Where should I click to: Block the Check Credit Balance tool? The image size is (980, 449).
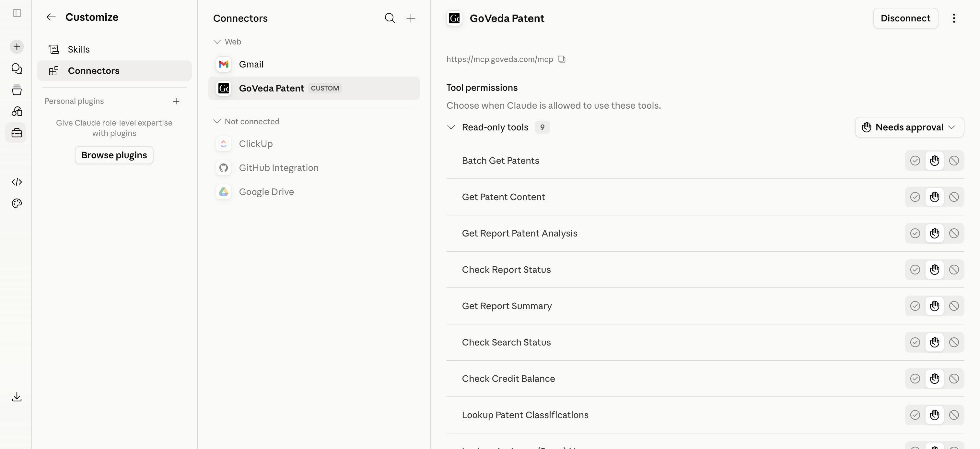pyautogui.click(x=954, y=379)
